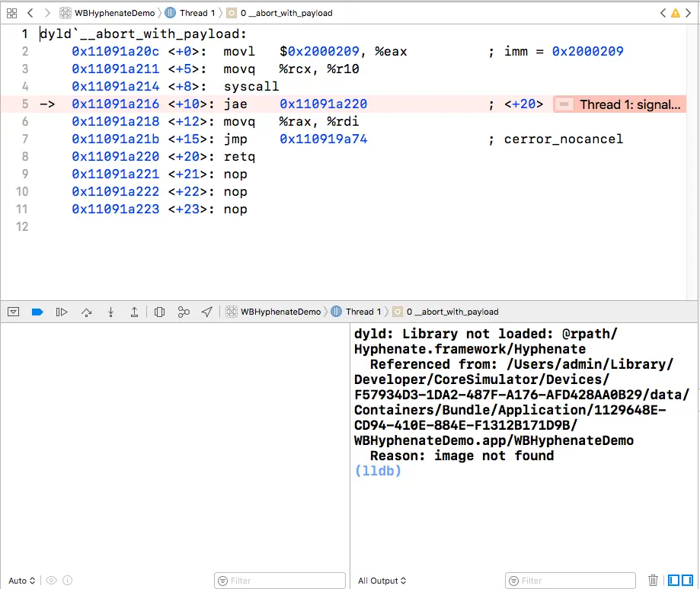
Task: Select WBHyphenateDemo in top jump bar
Action: point(107,13)
